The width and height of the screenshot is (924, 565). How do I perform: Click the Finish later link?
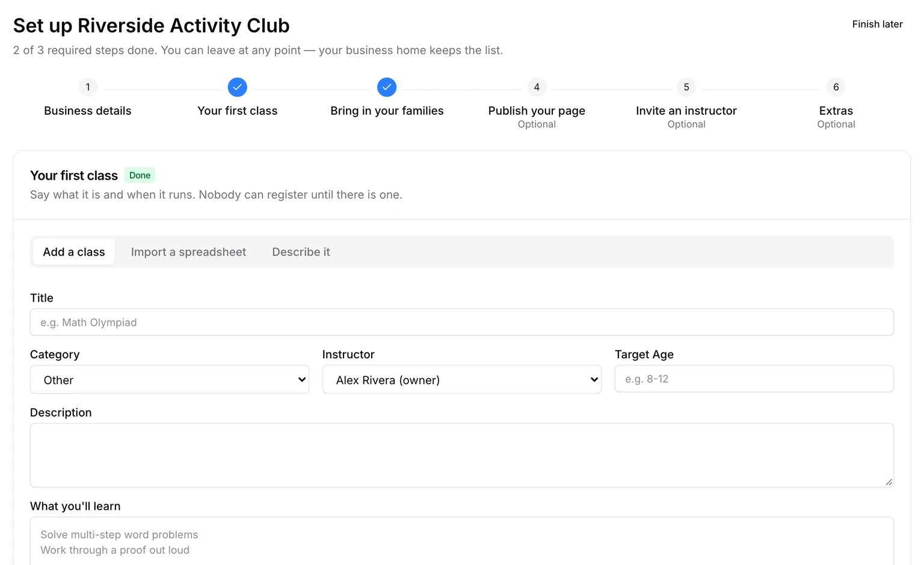pos(877,24)
